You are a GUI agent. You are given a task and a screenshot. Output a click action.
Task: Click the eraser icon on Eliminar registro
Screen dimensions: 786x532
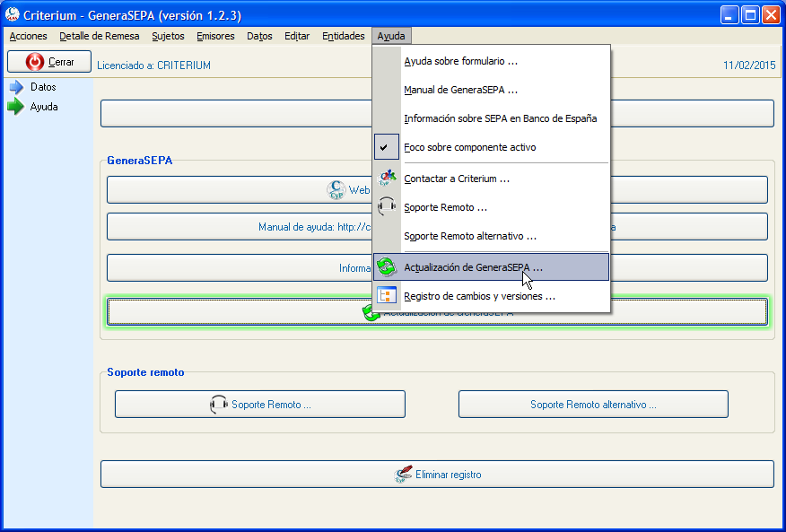tap(403, 475)
